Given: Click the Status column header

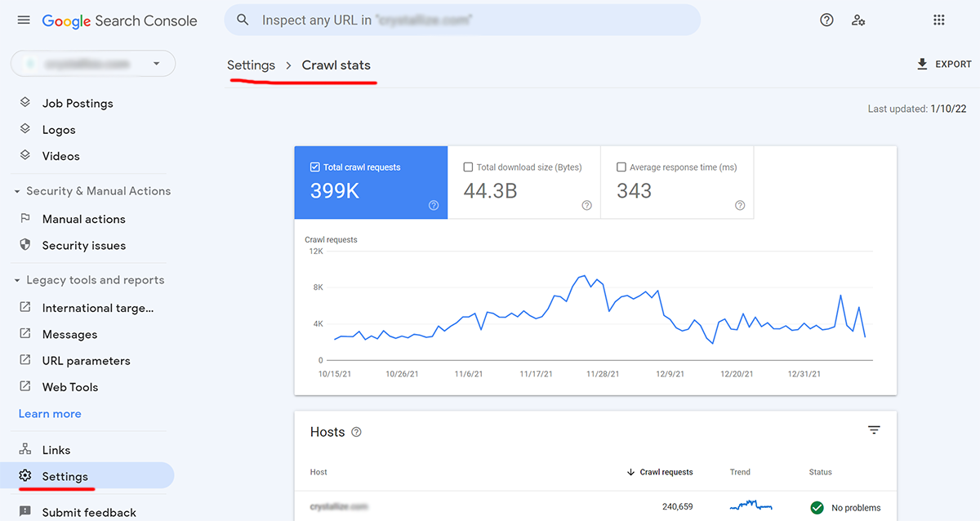Looking at the screenshot, I should 821,472.
